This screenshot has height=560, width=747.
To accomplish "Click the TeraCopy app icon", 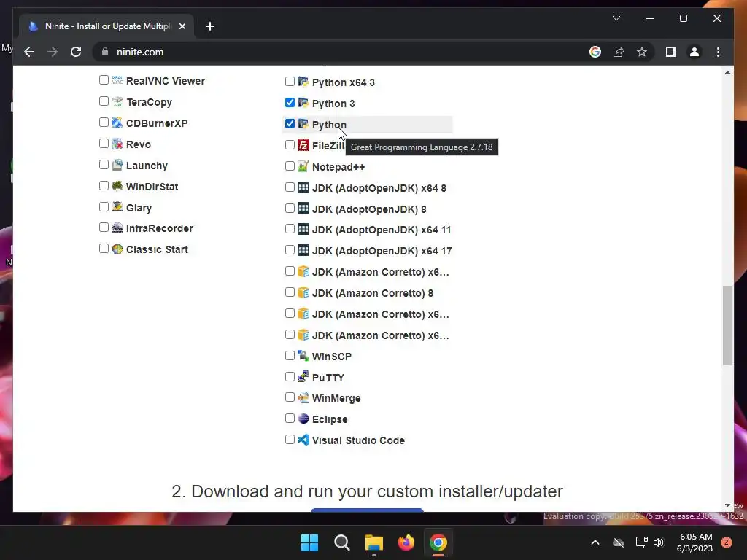I will pyautogui.click(x=117, y=101).
